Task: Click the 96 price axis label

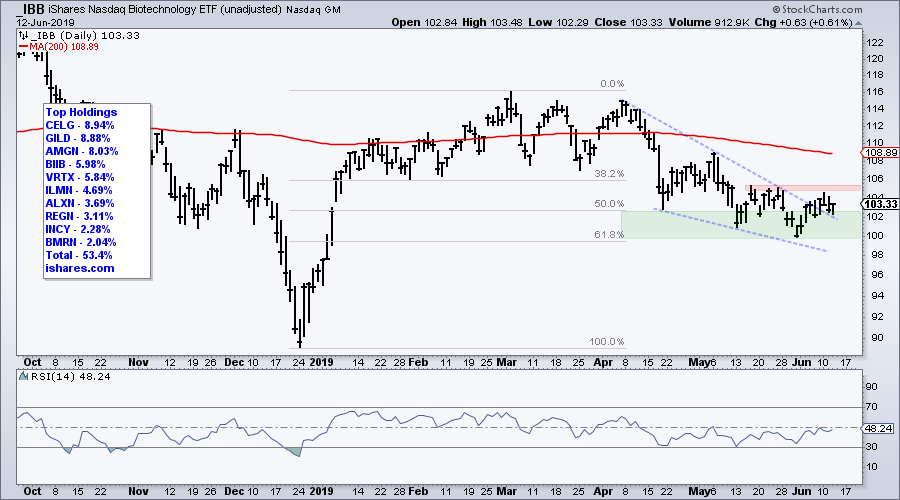Action: click(x=877, y=275)
